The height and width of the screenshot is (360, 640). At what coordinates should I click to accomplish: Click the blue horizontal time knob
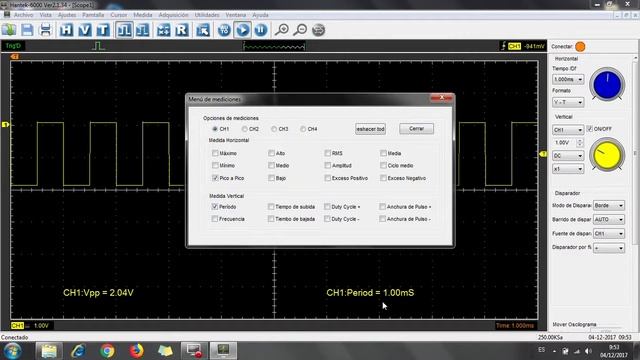[x=607, y=84]
